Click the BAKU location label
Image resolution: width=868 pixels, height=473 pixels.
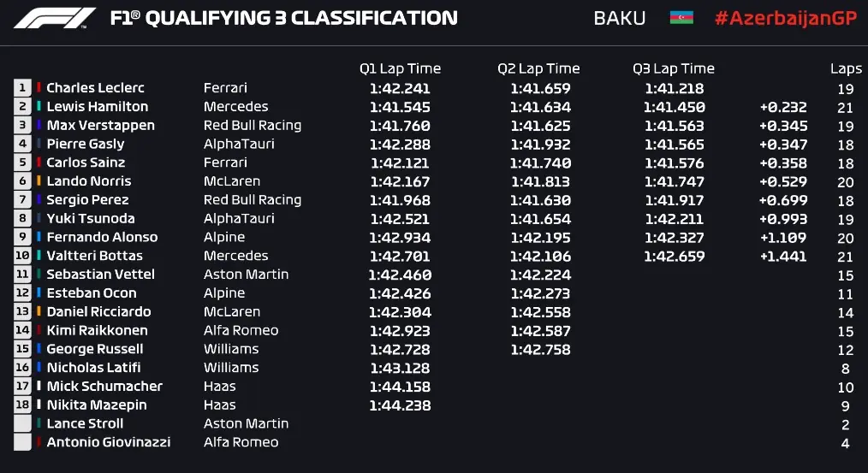click(620, 18)
